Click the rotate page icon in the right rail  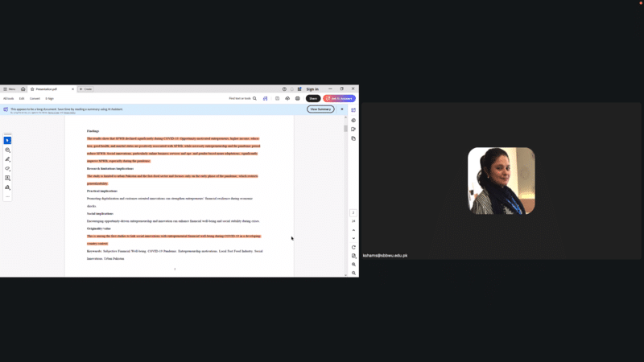pos(353,247)
